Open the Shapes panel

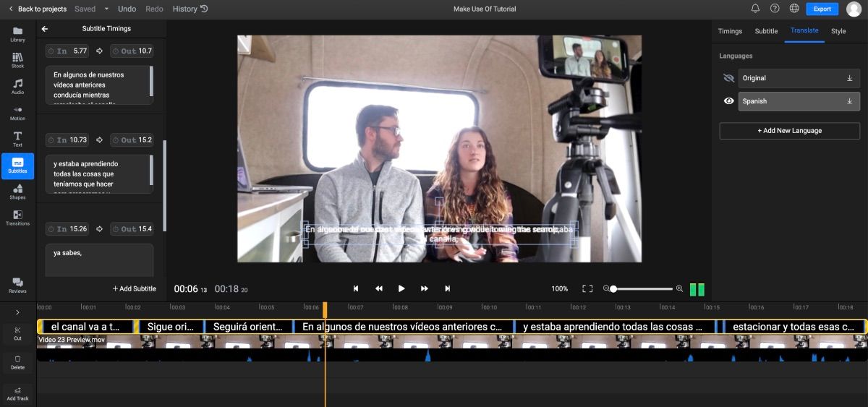click(x=17, y=192)
